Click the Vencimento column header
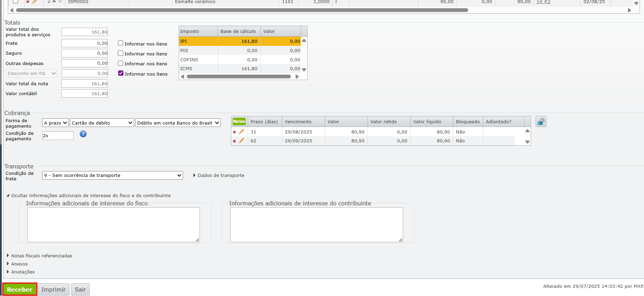This screenshot has height=296, width=644. [303, 121]
